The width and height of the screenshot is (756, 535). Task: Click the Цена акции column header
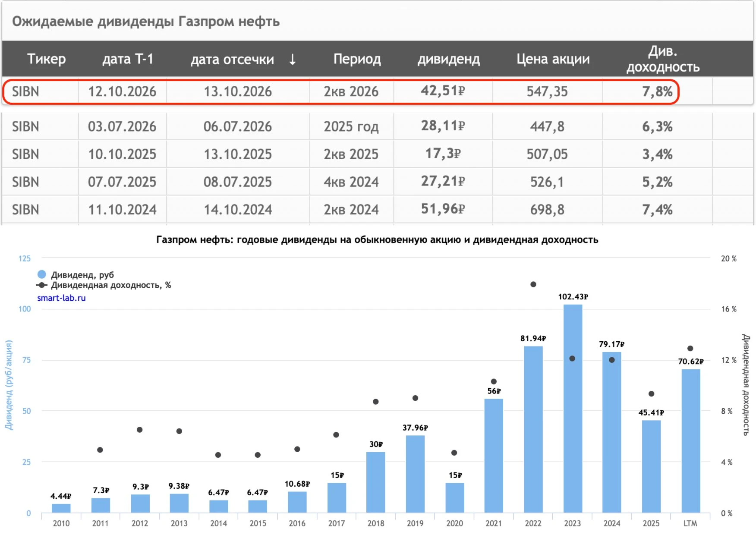[x=553, y=59]
